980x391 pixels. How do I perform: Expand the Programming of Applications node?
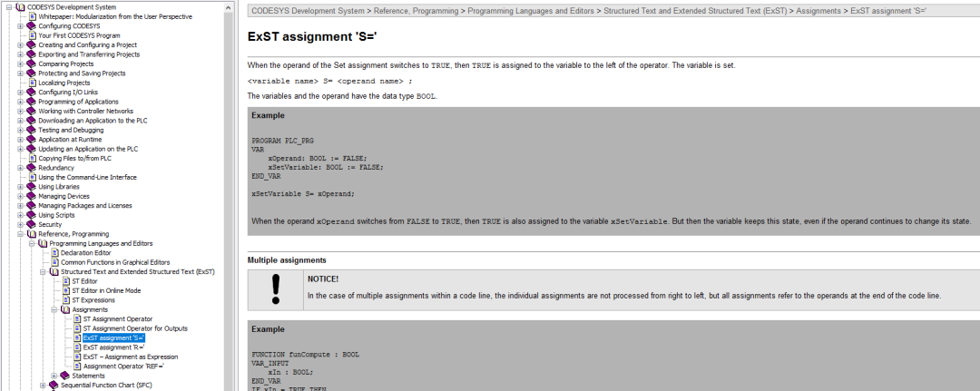pos(21,102)
